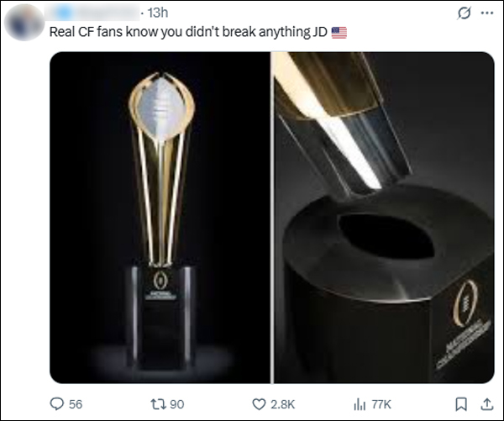This screenshot has height=421, width=504.
Task: Click the reply speech bubble icon
Action: 57,403
